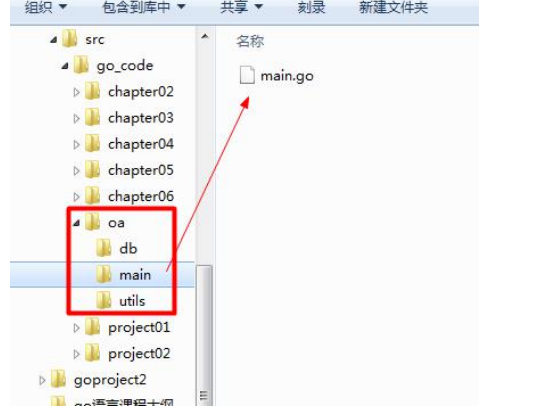
Task: Click the 名称 column header
Action: tap(250, 41)
